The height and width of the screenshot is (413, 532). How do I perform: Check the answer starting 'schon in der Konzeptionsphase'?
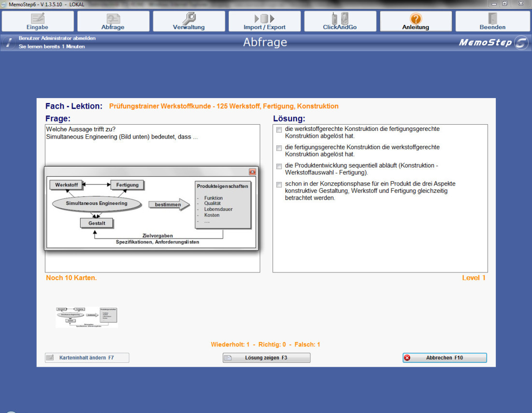click(x=279, y=184)
